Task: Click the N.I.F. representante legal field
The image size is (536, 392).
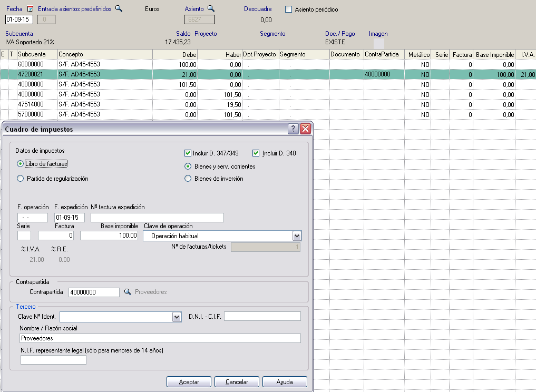Action: pos(53,360)
